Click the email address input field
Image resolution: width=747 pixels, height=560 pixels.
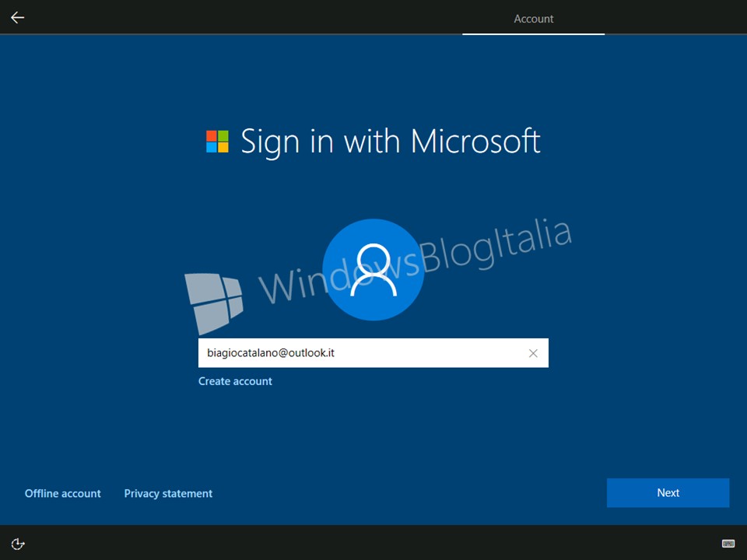[x=373, y=353]
